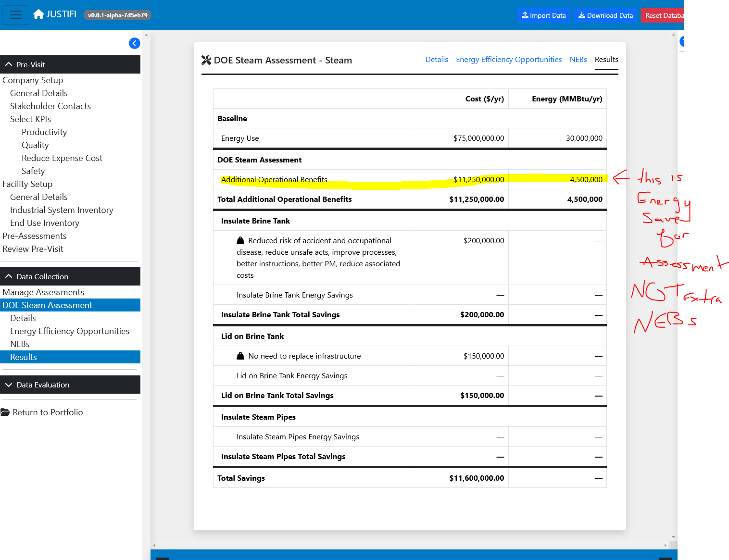Open Company Setup in sidebar
Image resolution: width=729 pixels, height=560 pixels.
click(33, 80)
